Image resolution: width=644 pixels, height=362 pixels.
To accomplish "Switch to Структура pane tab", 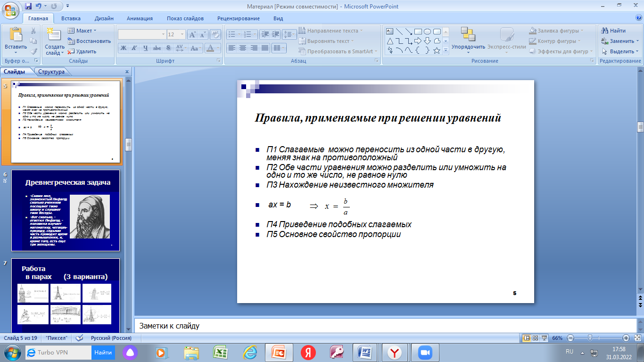I will (x=52, y=72).
